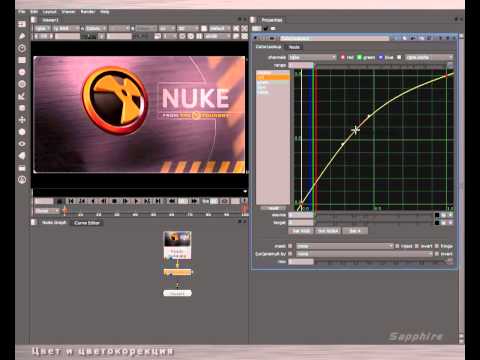Select the red curve in curve list
Image resolution: width=480 pixels, height=360 pixels.
click(273, 78)
